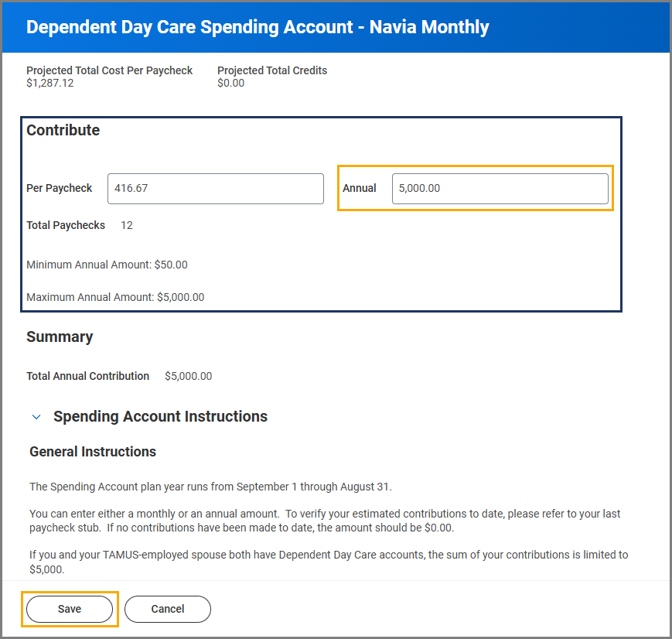
Task: Click the Per Paycheck field label
Action: [x=60, y=189]
